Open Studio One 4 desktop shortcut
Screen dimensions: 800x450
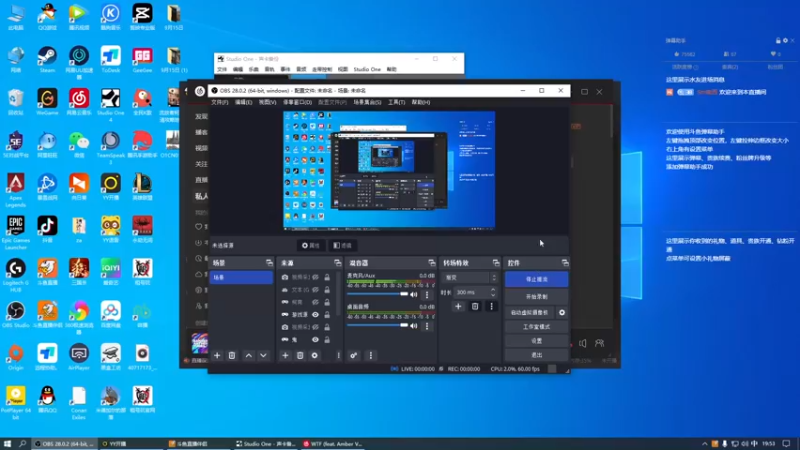pyautogui.click(x=111, y=105)
